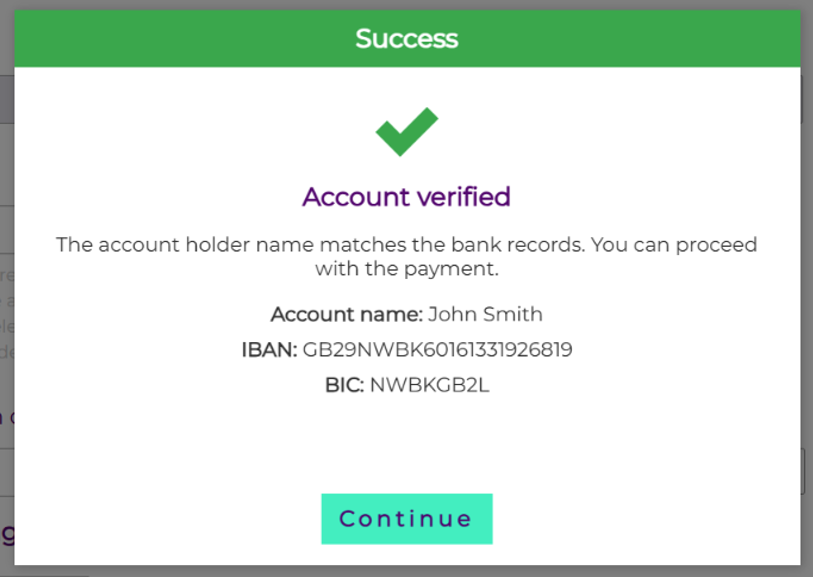Screen dimensions: 813x577
Task: Click the "IBAN:" label
Action: [267, 350]
